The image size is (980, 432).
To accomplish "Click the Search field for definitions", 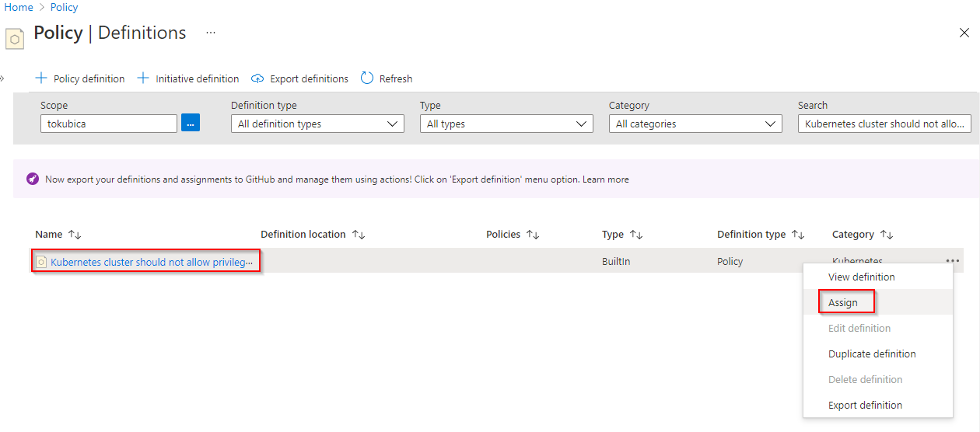I will 884,124.
